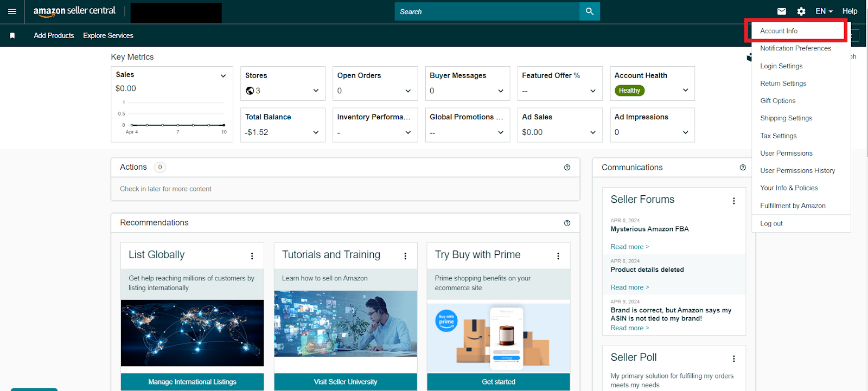Click Communications panel help icon

coord(742,168)
